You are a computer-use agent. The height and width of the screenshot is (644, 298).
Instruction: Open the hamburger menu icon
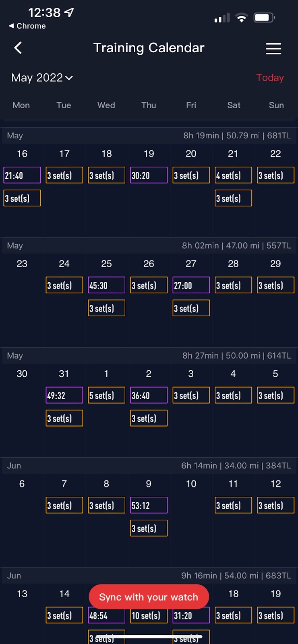[273, 48]
